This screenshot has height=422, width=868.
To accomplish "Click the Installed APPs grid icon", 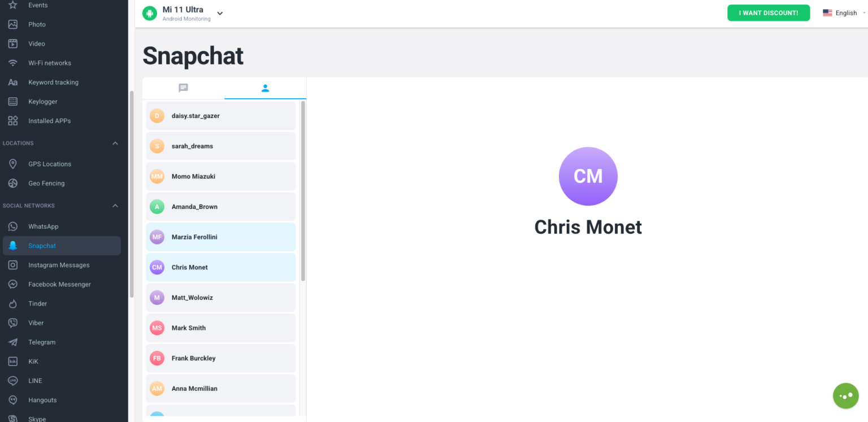I will point(13,121).
